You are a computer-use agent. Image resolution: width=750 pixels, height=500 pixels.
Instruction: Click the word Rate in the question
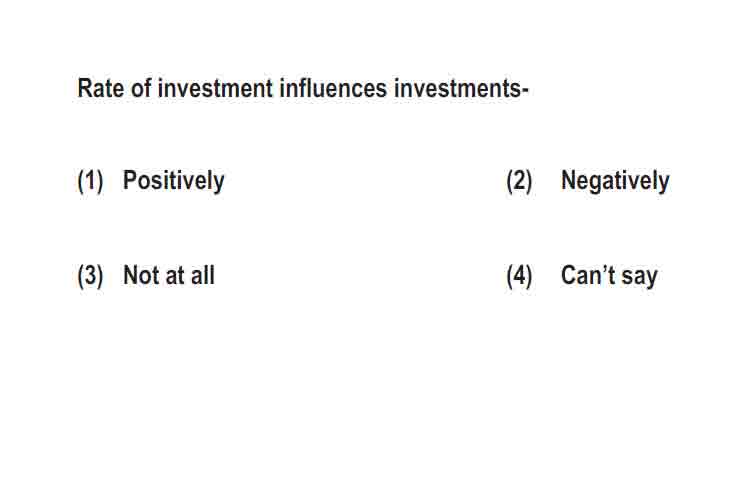100,89
